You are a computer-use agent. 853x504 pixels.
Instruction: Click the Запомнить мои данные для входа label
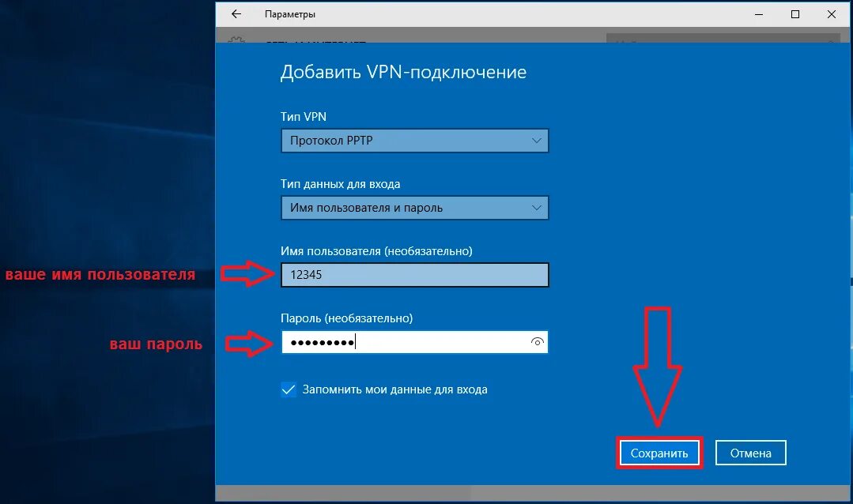click(395, 389)
